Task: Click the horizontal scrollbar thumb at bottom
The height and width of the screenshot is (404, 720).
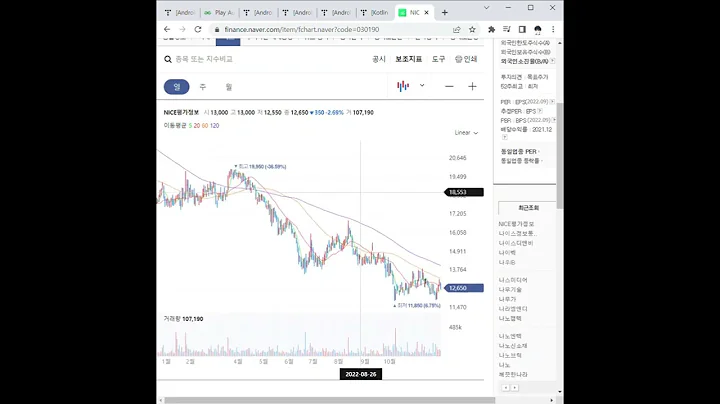Action: tap(330, 400)
